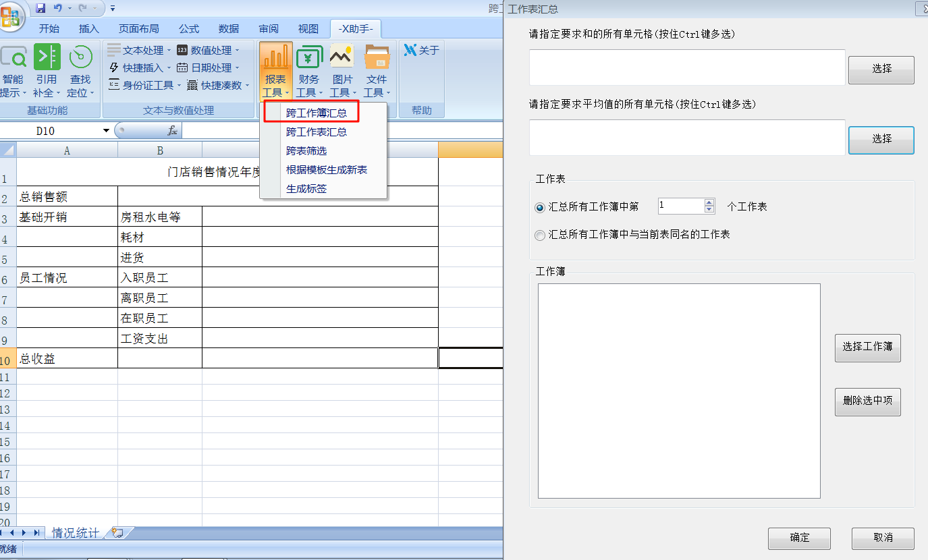Select column A header
This screenshot has height=560, width=928.
(x=67, y=150)
